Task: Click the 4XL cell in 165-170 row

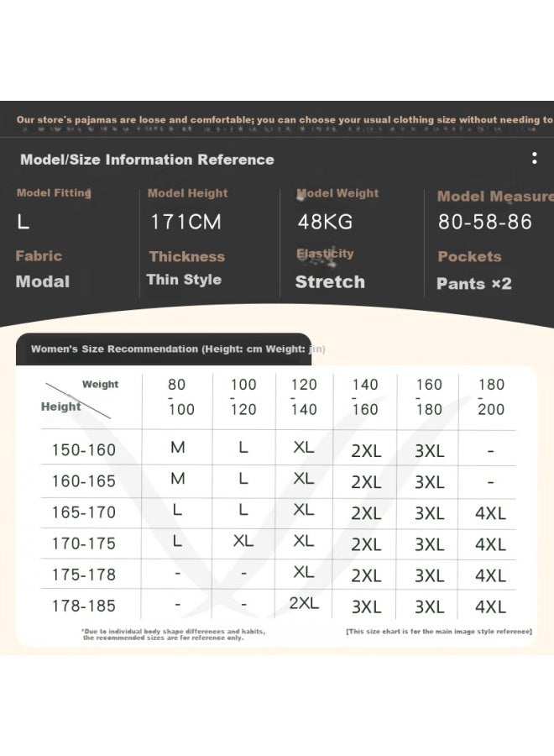Action: 490,513
